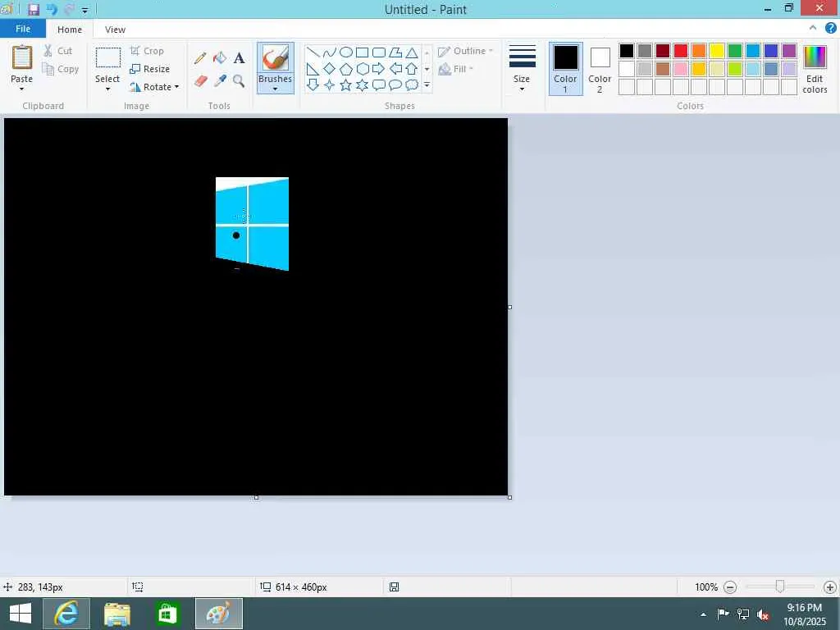840x630 pixels.
Task: Choose the Four-point star shape
Action: coord(330,84)
